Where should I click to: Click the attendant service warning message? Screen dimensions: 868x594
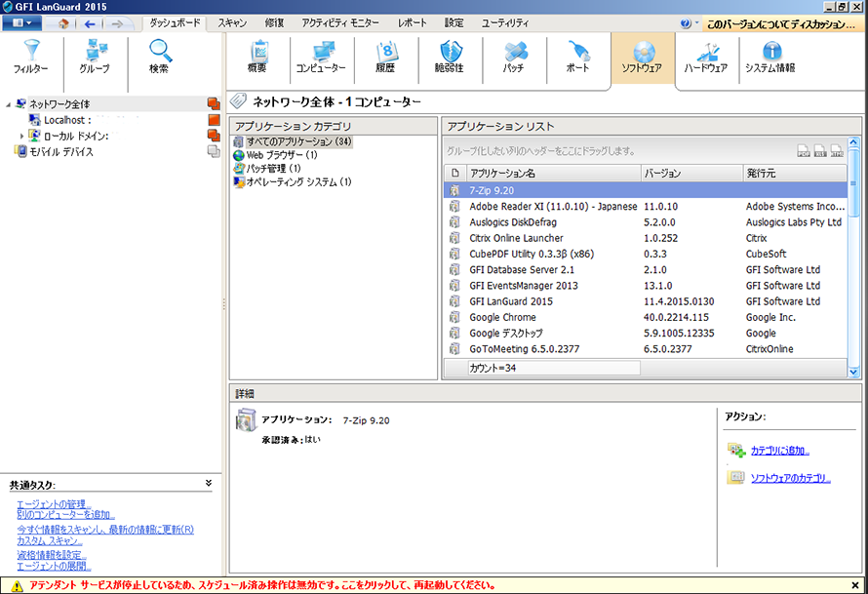pyautogui.click(x=261, y=585)
